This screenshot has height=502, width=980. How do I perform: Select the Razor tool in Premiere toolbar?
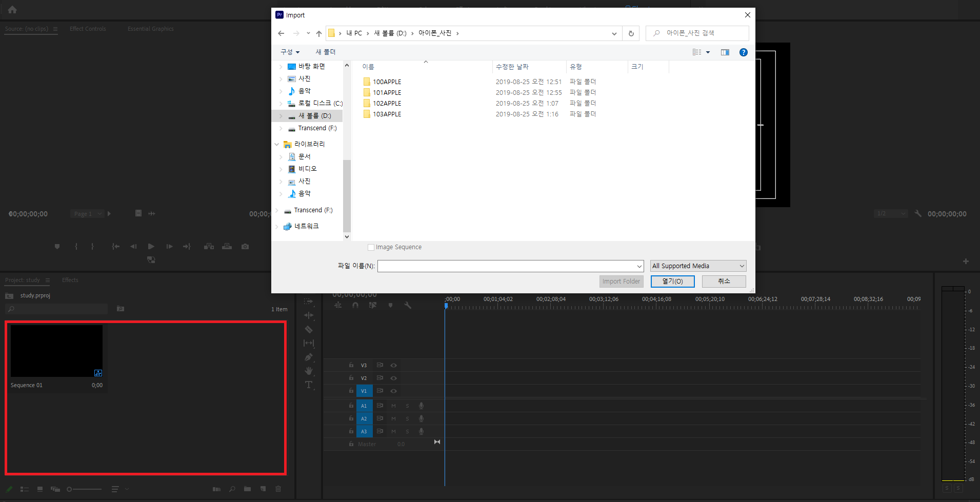308,329
